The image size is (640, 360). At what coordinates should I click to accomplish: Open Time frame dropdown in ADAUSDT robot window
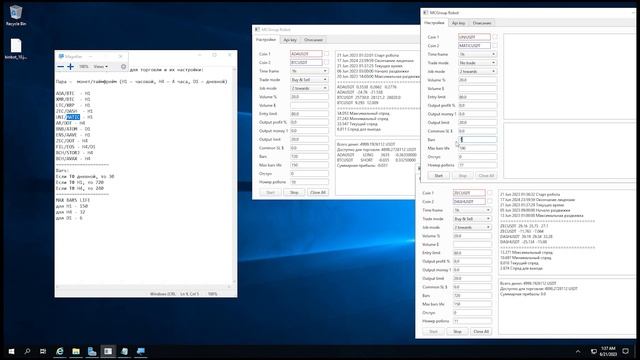[x=309, y=71]
